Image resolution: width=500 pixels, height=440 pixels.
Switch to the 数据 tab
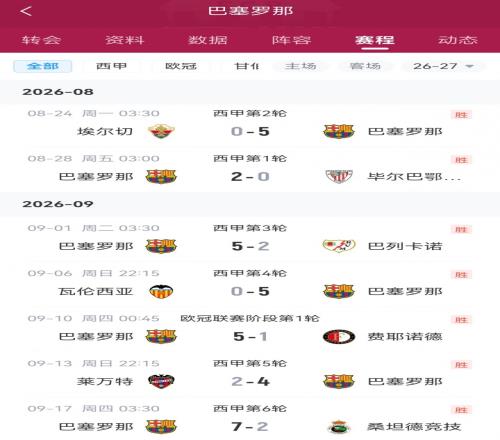pyautogui.click(x=208, y=40)
